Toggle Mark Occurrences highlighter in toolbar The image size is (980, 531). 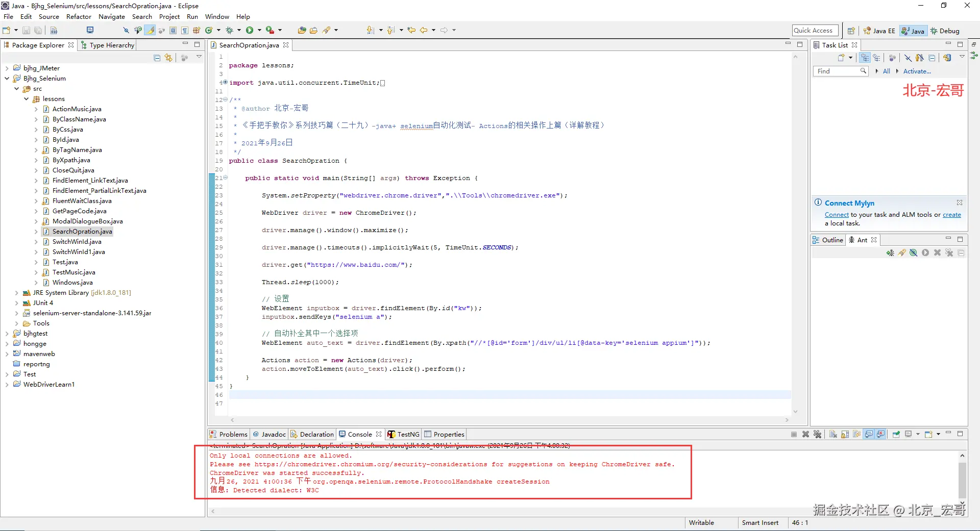point(150,31)
